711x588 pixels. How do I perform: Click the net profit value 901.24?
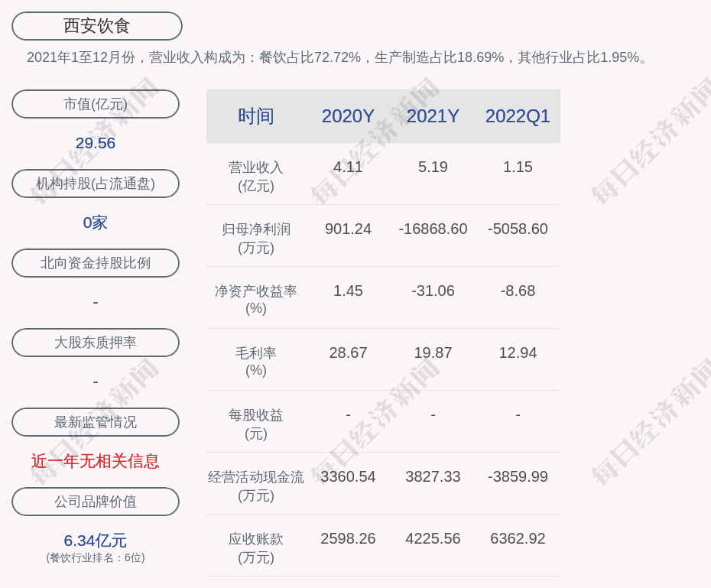pos(348,229)
